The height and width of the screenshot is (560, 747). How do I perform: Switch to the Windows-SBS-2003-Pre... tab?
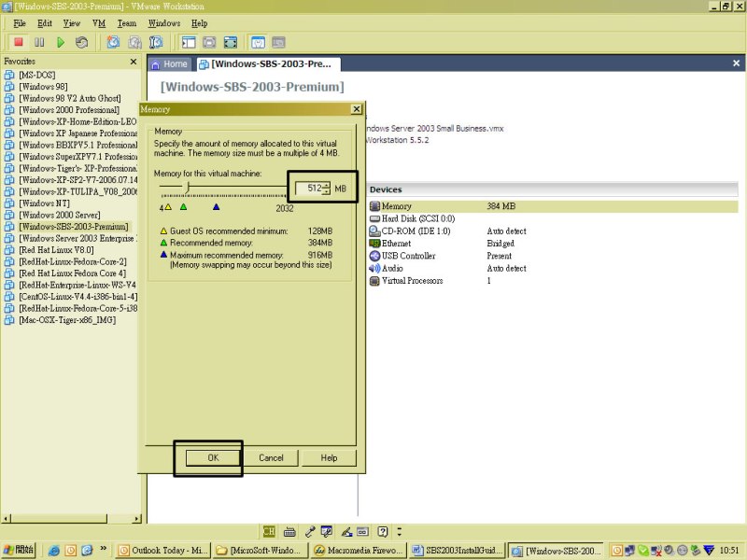tap(268, 64)
